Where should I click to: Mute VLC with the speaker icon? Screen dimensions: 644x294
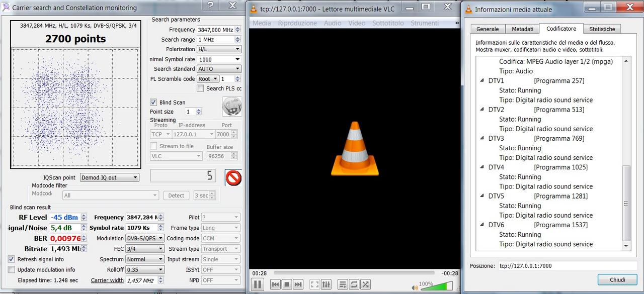click(x=415, y=287)
